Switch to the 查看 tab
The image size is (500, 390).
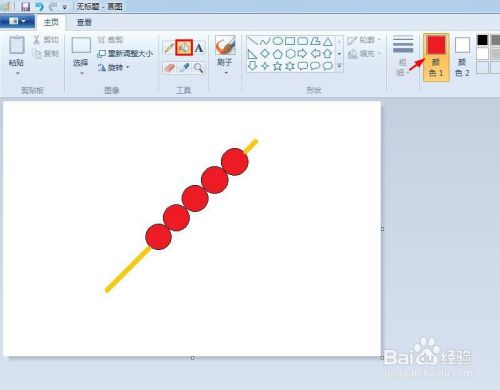(x=84, y=22)
